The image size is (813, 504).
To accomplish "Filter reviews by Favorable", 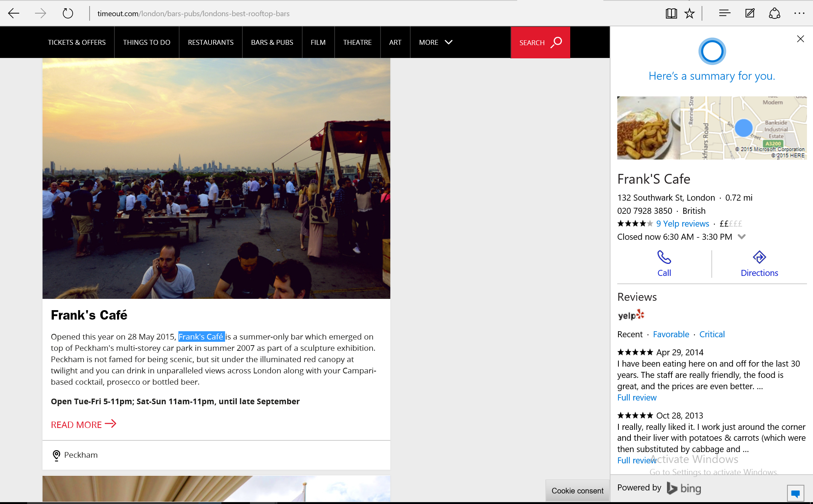I will click(x=671, y=334).
